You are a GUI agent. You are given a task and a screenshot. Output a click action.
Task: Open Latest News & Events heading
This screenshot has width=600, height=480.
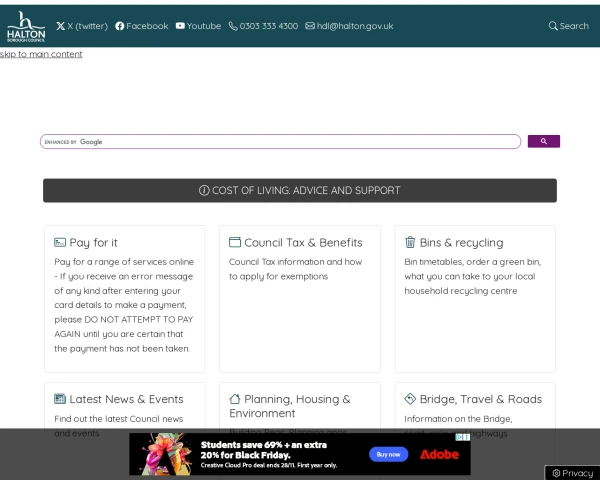126,399
